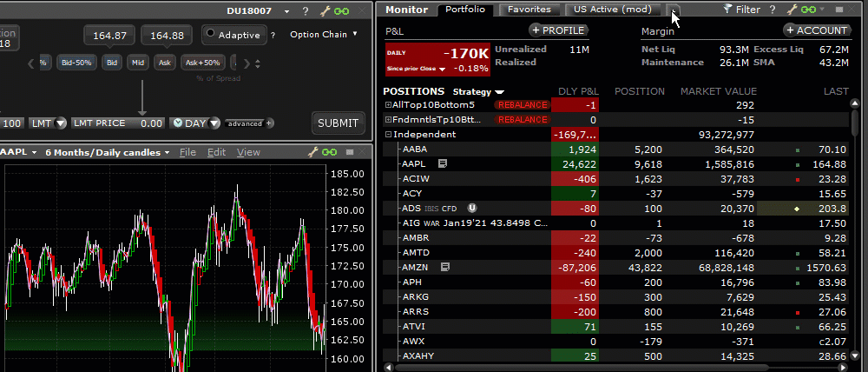
Task: Expand AllTop10Bottom5 strategy group
Action: pyautogui.click(x=388, y=105)
